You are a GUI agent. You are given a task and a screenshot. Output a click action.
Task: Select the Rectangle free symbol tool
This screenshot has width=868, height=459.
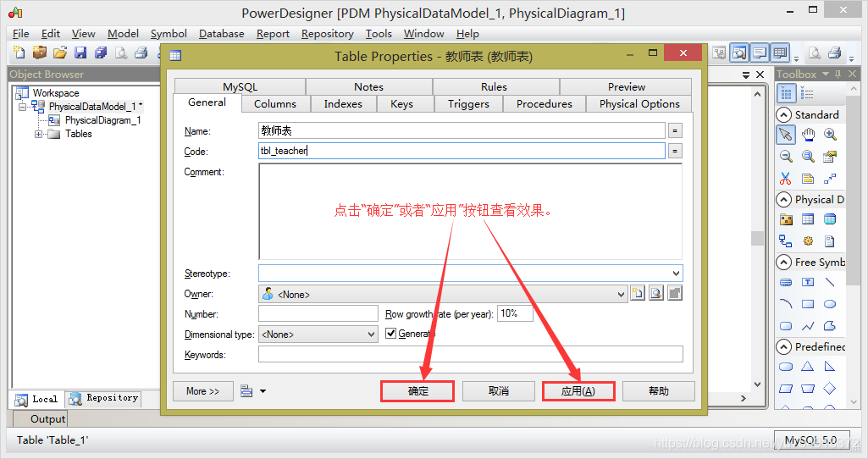coord(808,304)
